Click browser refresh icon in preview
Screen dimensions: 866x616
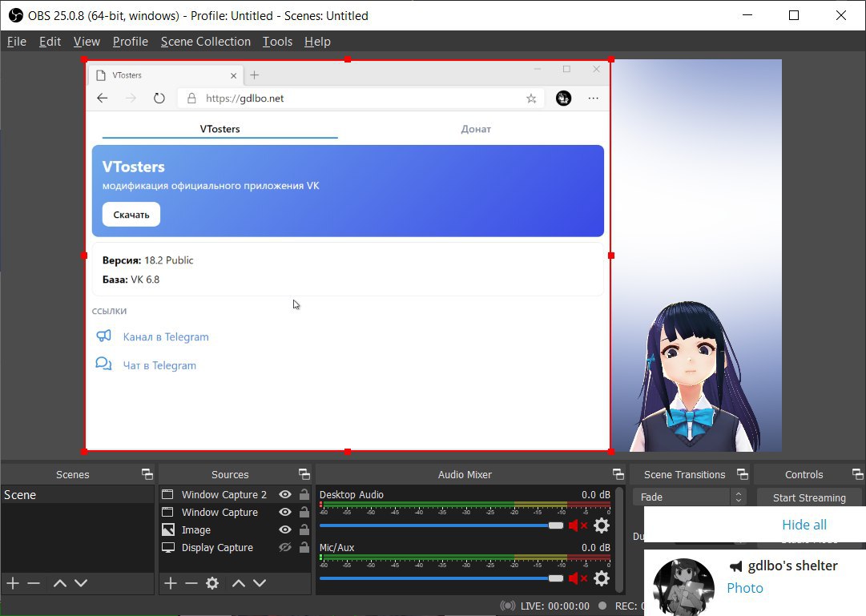(159, 99)
